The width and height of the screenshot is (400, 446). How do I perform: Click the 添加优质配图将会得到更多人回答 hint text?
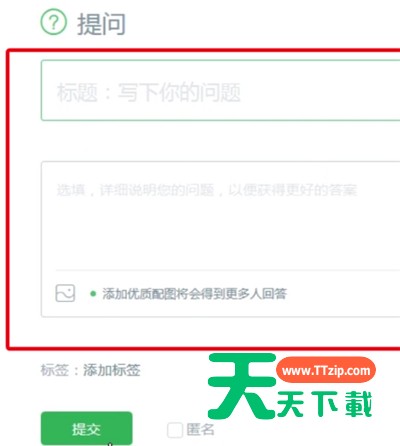click(x=195, y=294)
